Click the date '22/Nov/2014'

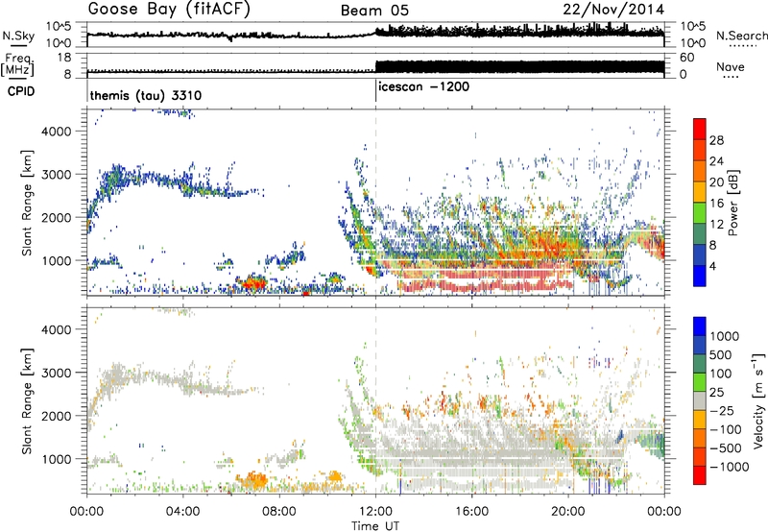[613, 10]
